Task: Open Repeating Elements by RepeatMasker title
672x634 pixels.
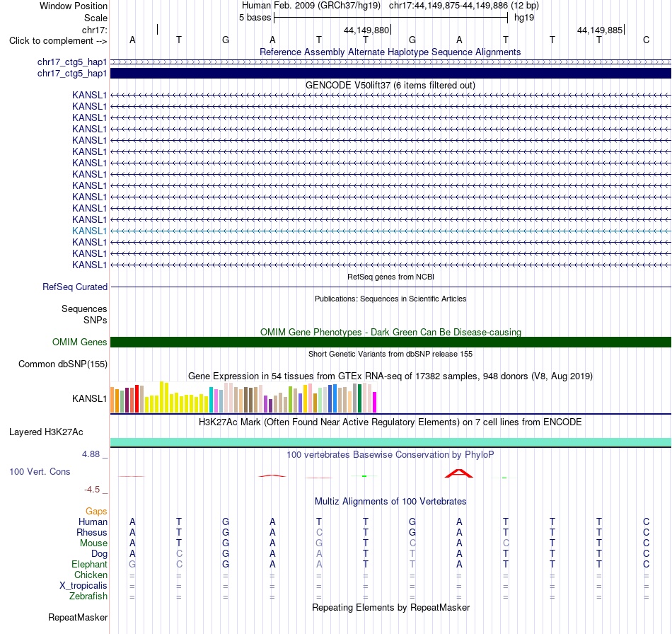Action: pos(390,608)
